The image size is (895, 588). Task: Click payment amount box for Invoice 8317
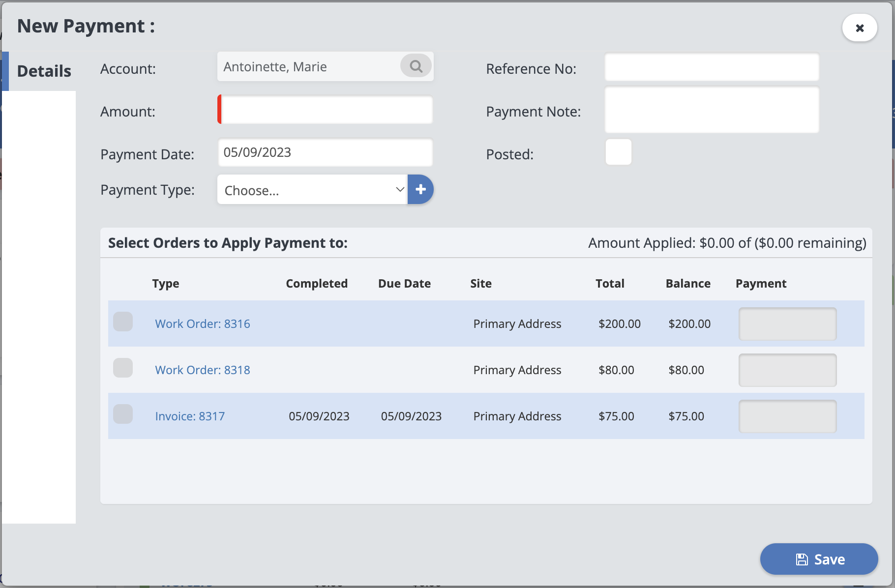pos(787,416)
